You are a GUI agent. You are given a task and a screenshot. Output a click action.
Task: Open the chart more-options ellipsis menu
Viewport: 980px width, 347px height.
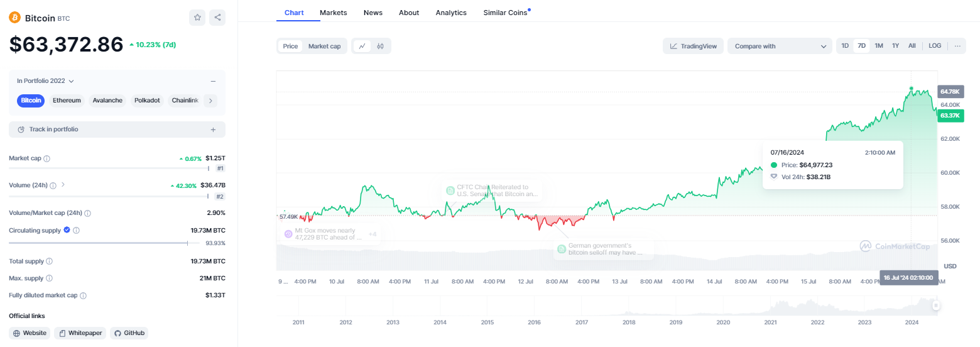tap(957, 46)
